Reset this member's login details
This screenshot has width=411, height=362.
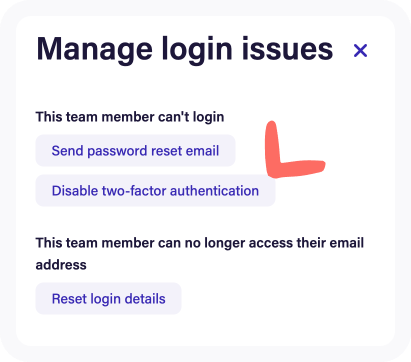(108, 299)
